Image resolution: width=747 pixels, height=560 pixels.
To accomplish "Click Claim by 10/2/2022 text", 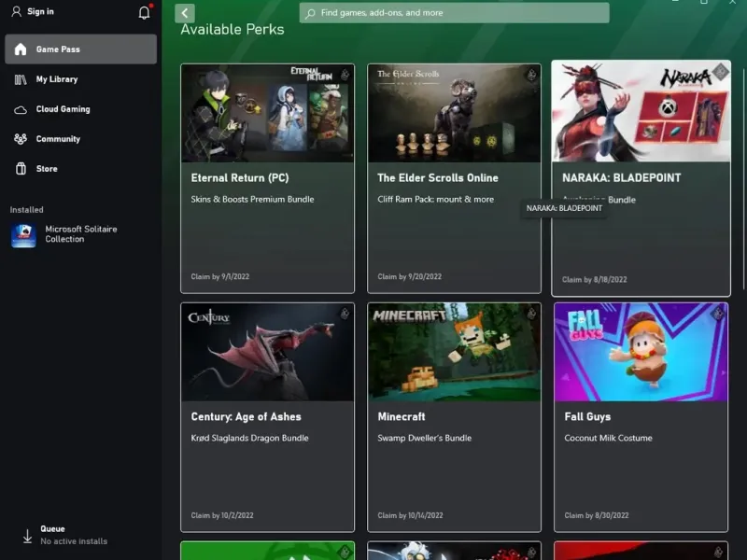I will coord(222,515).
